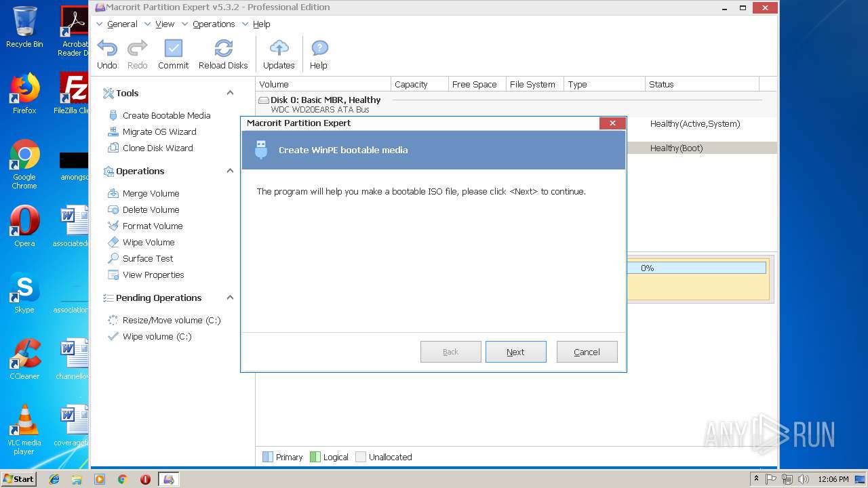Screen dimensions: 868x488
Task: Click the 0% partition usage bar
Action: point(697,268)
